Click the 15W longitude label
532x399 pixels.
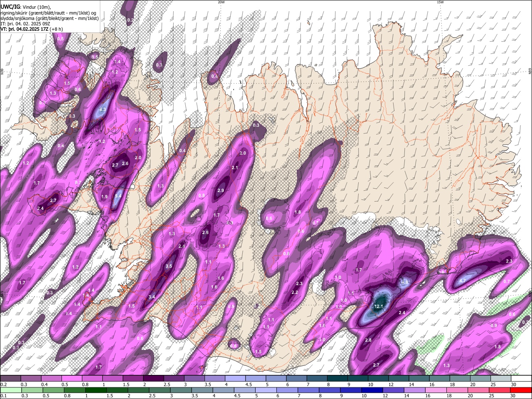click(440, 2)
